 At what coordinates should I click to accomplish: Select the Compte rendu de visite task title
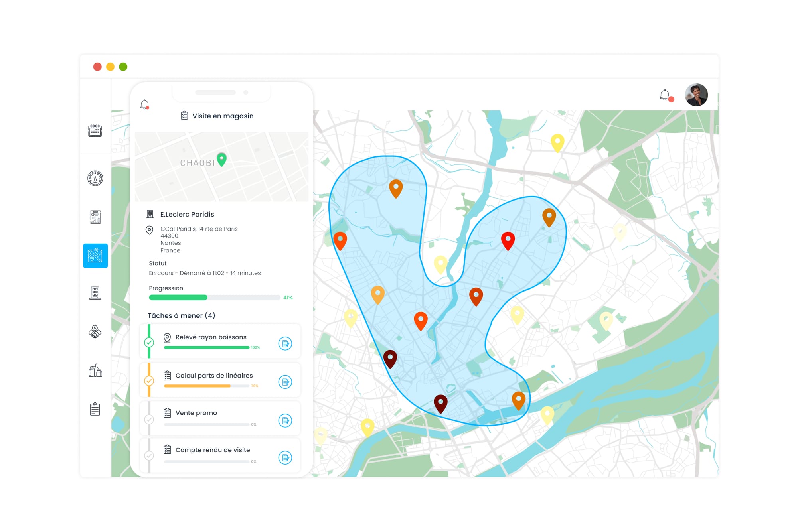tap(213, 450)
